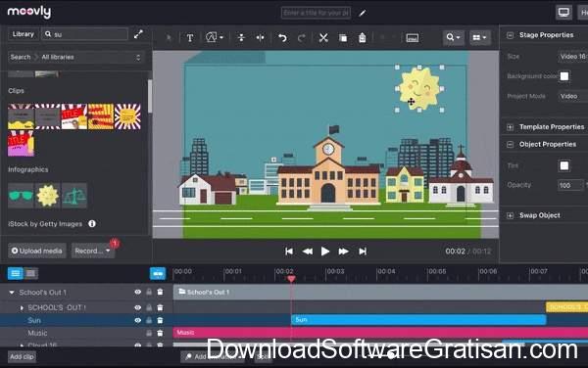Click the rewind button
The width and height of the screenshot is (588, 368).
308,252
